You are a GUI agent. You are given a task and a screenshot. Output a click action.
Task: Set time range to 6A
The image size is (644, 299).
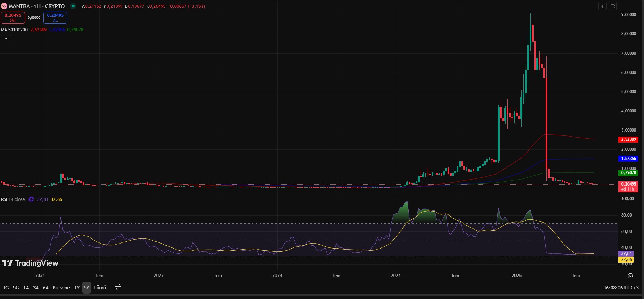point(46,288)
